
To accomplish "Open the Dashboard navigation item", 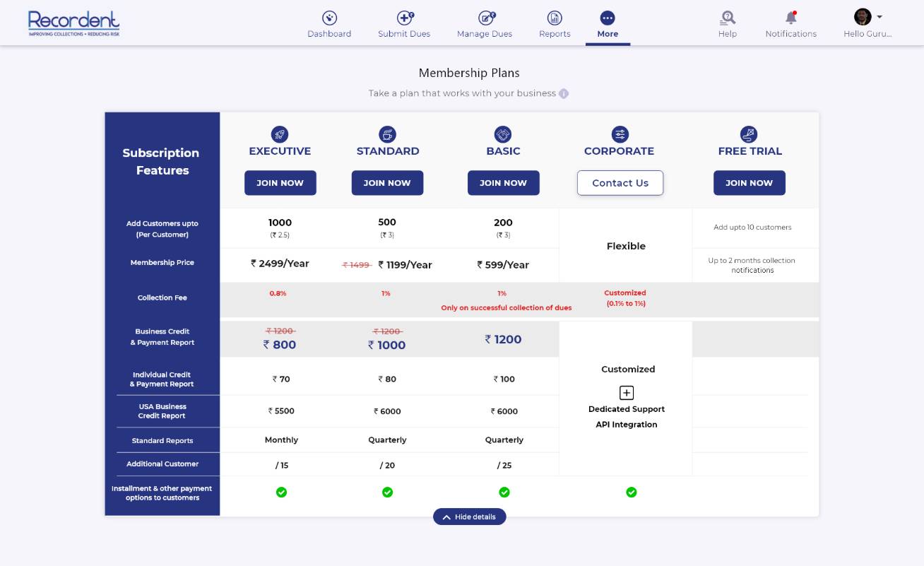I will tap(329, 25).
